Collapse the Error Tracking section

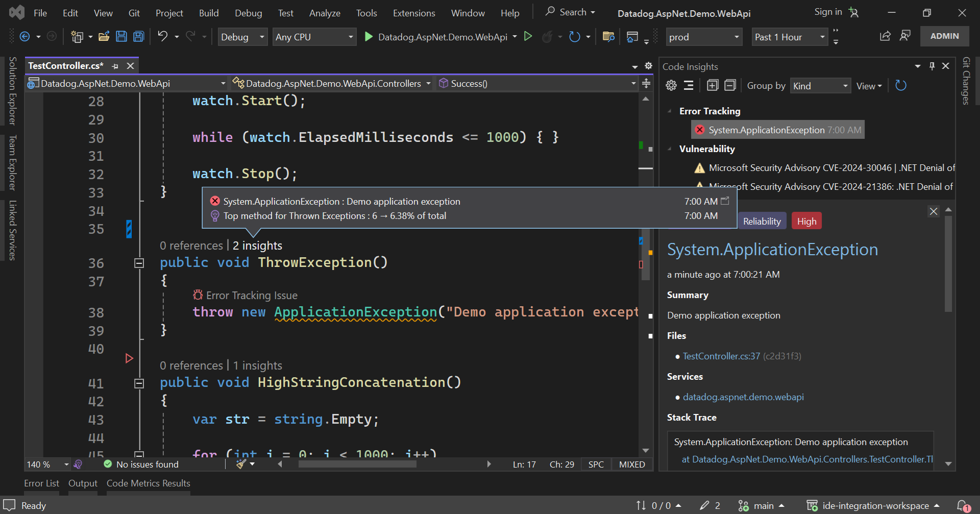click(x=670, y=111)
